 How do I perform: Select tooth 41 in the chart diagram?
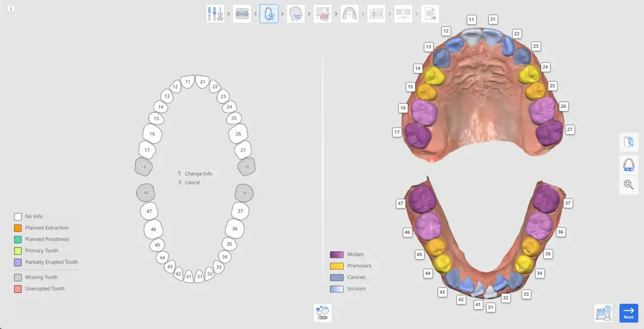[x=189, y=277]
